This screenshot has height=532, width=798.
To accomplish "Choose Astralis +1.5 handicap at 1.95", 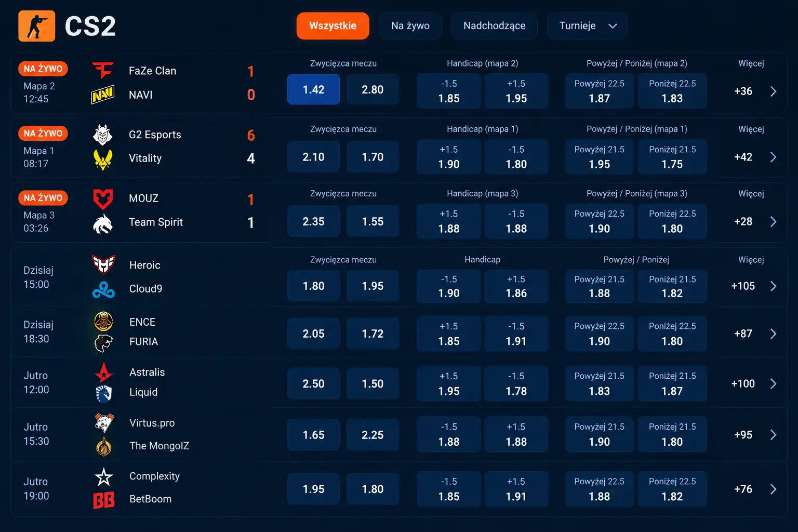I will tap(449, 383).
